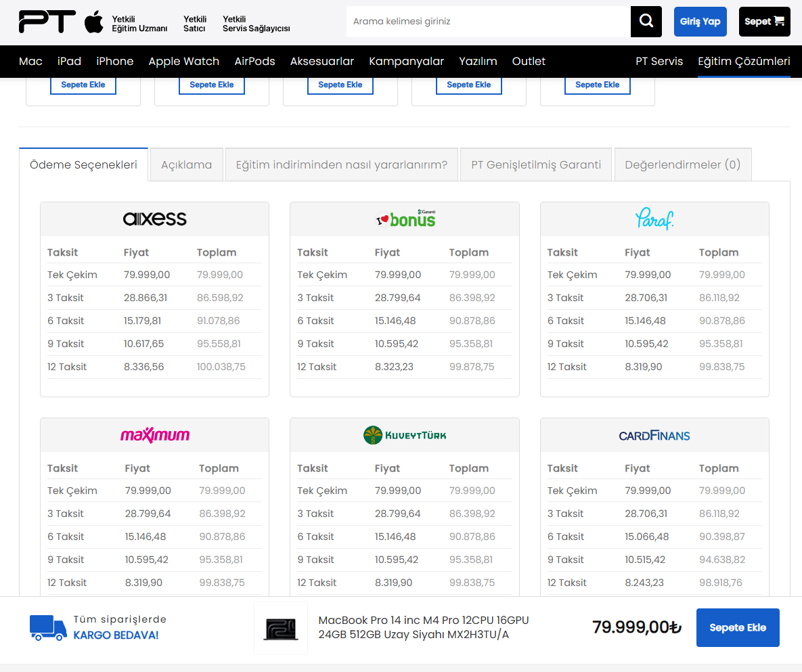Viewport: 802px width, 672px height.
Task: Switch to the Açıklama tab
Action: pos(186,164)
